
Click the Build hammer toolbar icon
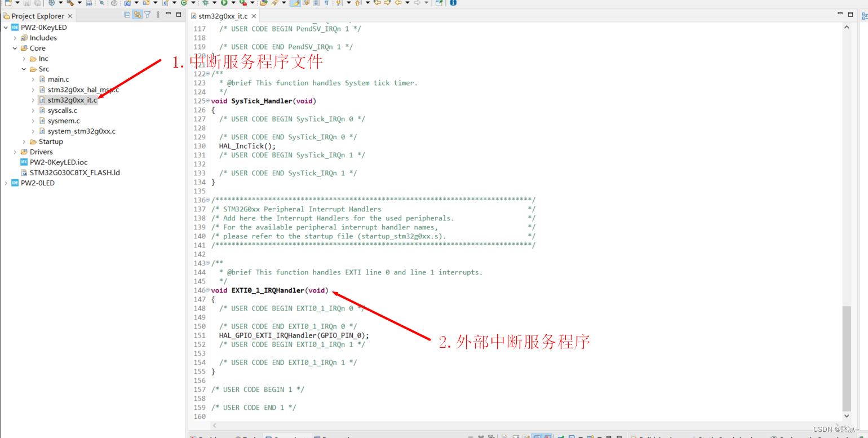tap(70, 3)
